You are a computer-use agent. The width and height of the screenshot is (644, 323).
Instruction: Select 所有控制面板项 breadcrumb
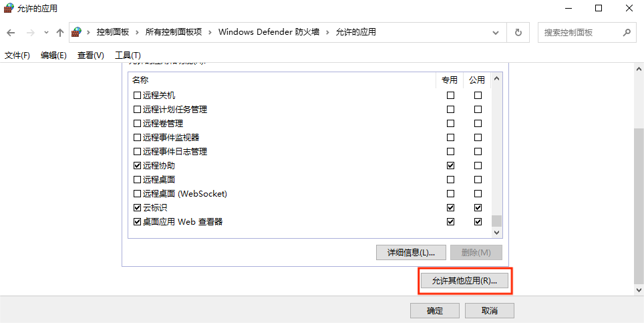click(x=174, y=31)
